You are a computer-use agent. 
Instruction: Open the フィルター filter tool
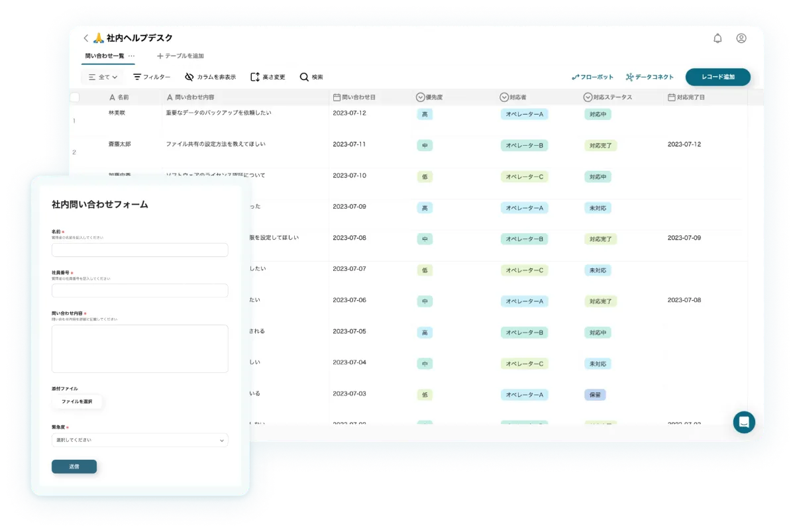[152, 77]
